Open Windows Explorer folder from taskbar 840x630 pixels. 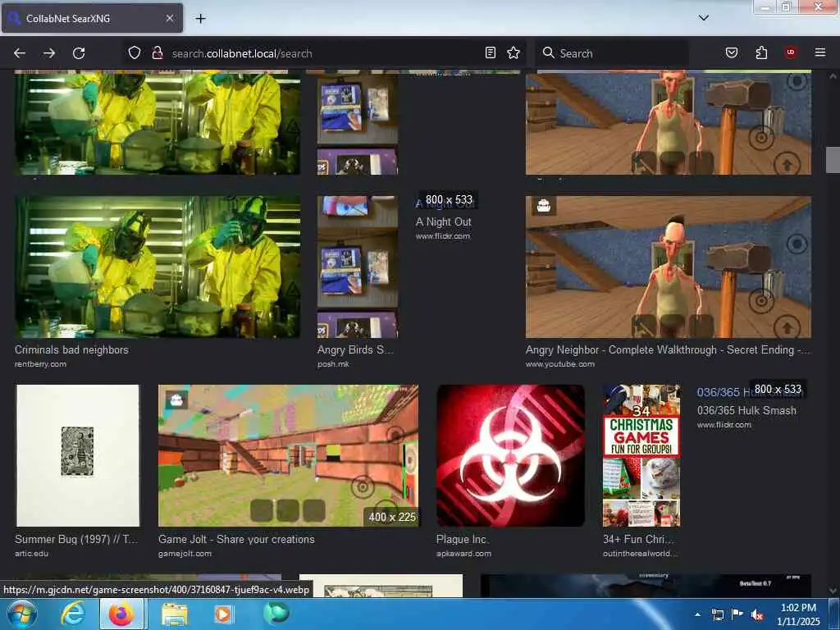click(175, 614)
